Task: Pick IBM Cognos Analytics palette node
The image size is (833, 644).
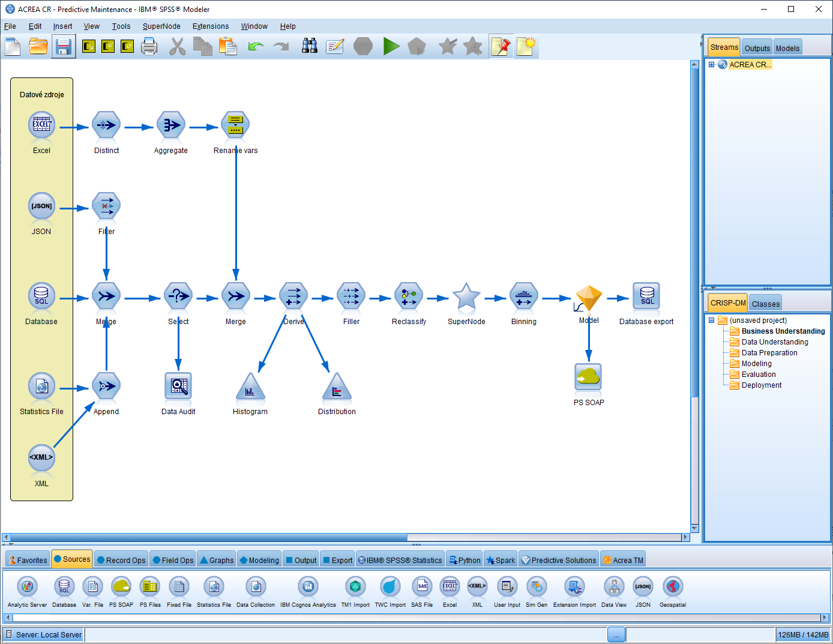Action: (x=308, y=592)
